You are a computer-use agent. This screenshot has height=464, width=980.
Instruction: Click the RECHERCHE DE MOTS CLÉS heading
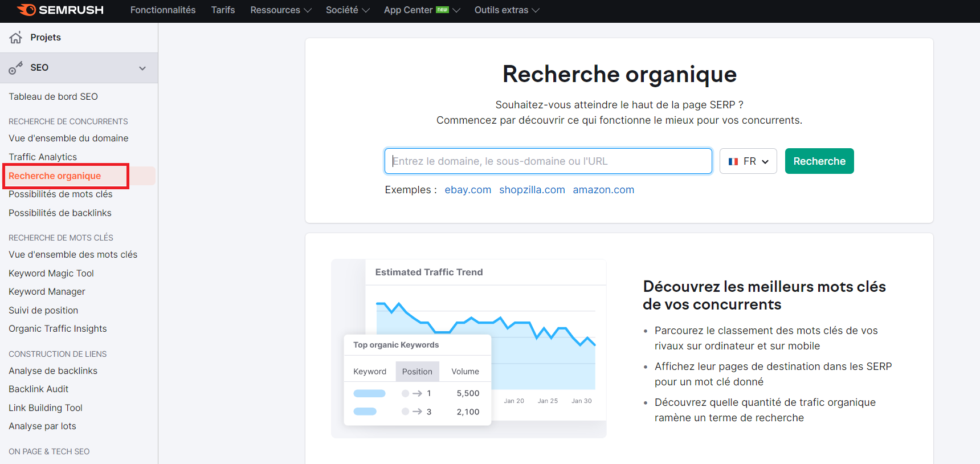pos(61,238)
